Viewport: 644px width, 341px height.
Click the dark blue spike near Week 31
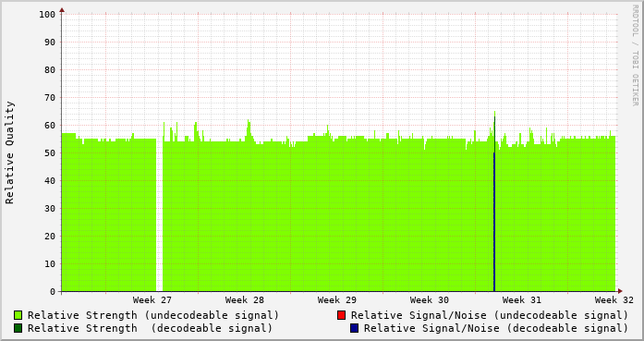(494, 222)
